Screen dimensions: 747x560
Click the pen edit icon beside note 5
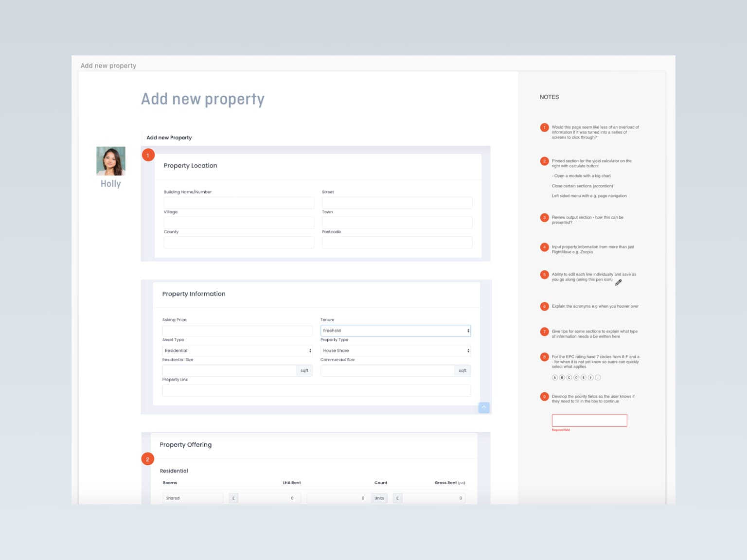[x=619, y=282]
